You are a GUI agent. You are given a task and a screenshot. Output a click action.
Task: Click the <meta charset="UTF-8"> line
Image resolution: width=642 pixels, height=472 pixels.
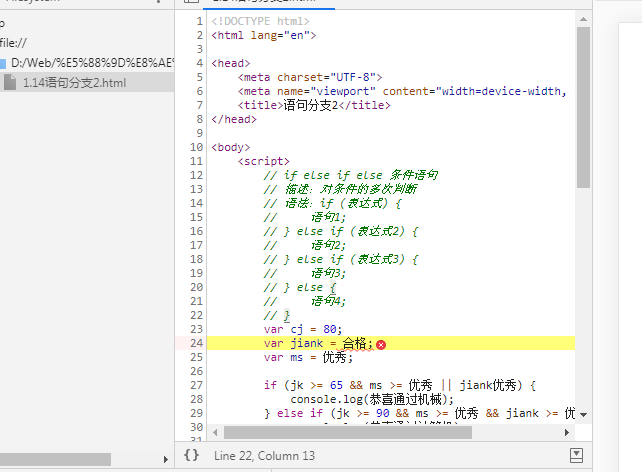tap(310, 77)
